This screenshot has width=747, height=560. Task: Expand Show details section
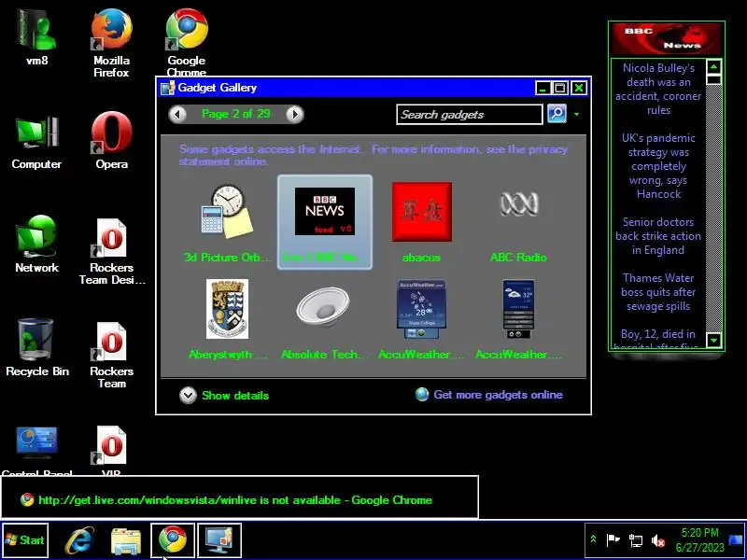pos(224,395)
